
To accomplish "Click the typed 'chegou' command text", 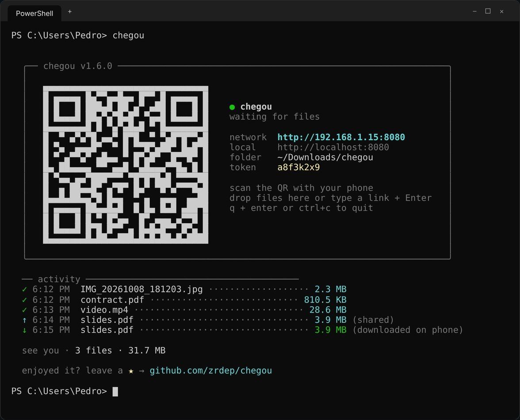I will click(128, 35).
